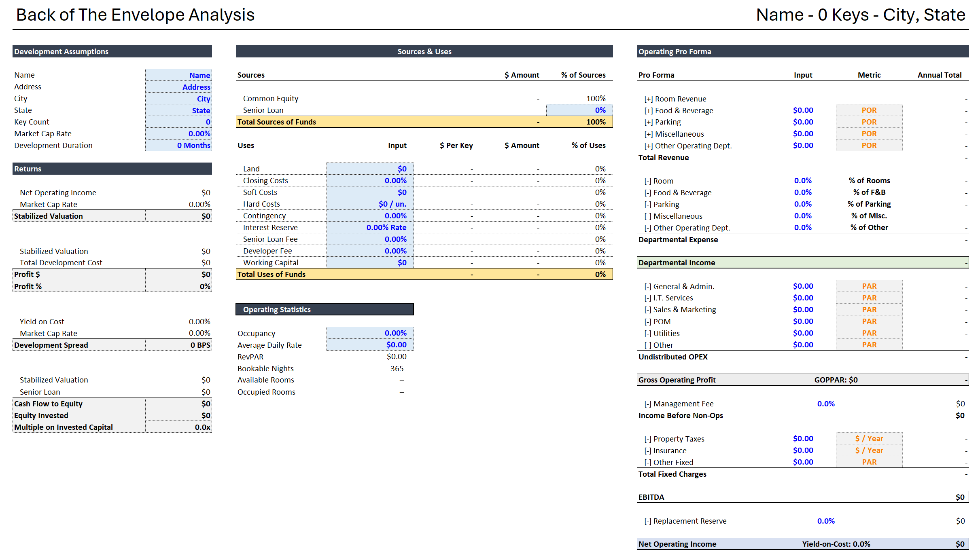The image size is (980, 558).
Task: Select the EBITDA row label
Action: [651, 497]
